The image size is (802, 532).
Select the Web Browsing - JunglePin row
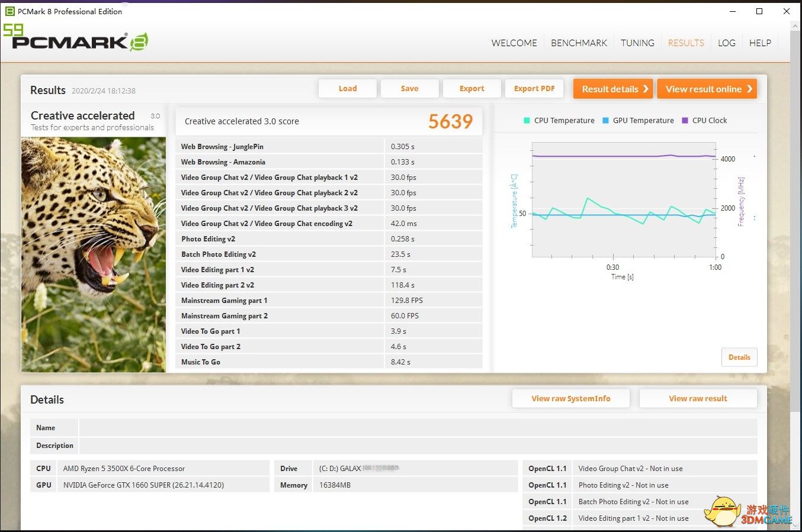329,146
